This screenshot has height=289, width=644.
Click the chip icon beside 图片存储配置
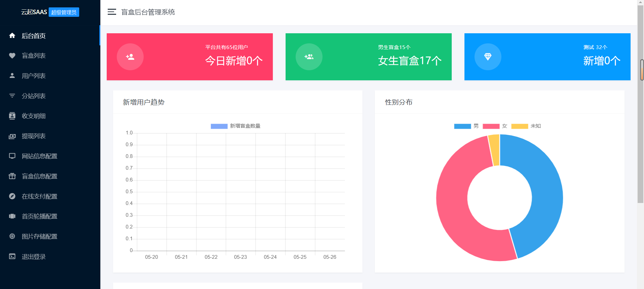click(12, 236)
